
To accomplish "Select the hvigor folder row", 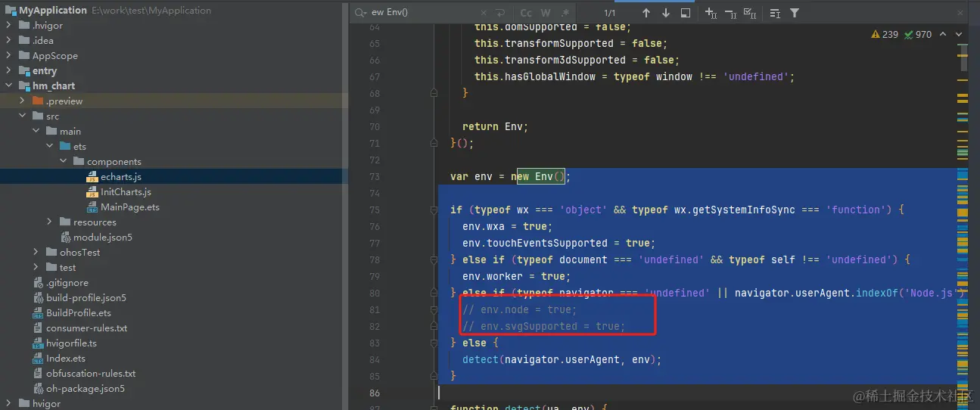I will coord(173,404).
